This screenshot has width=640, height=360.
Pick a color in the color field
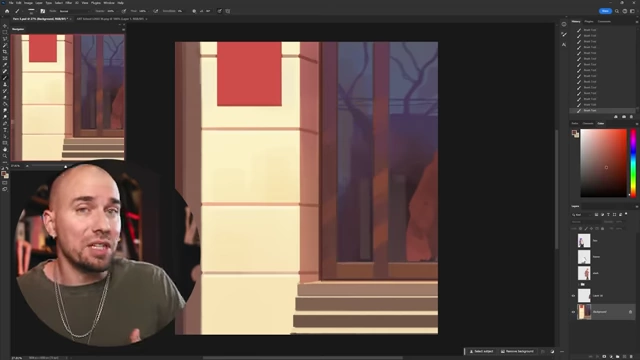coord(603,163)
